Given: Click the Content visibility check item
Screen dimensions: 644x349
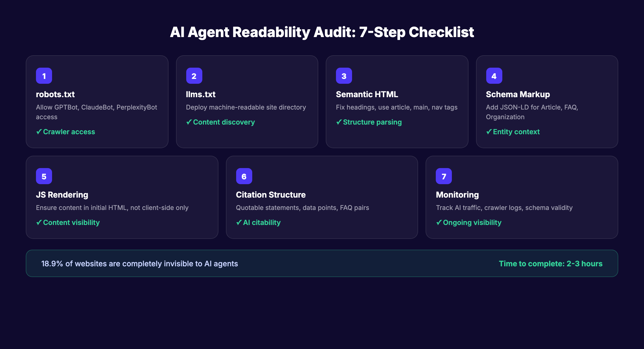Looking at the screenshot, I should [x=68, y=222].
